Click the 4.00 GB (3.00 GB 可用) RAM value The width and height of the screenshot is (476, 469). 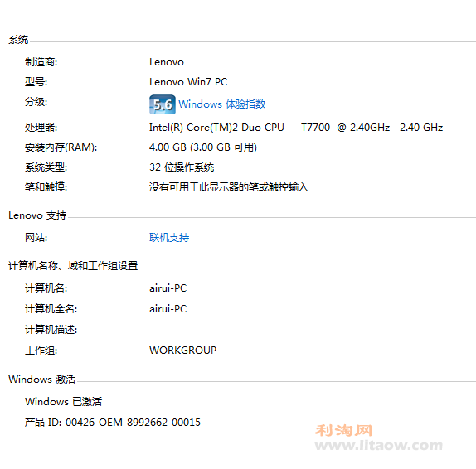pos(203,147)
